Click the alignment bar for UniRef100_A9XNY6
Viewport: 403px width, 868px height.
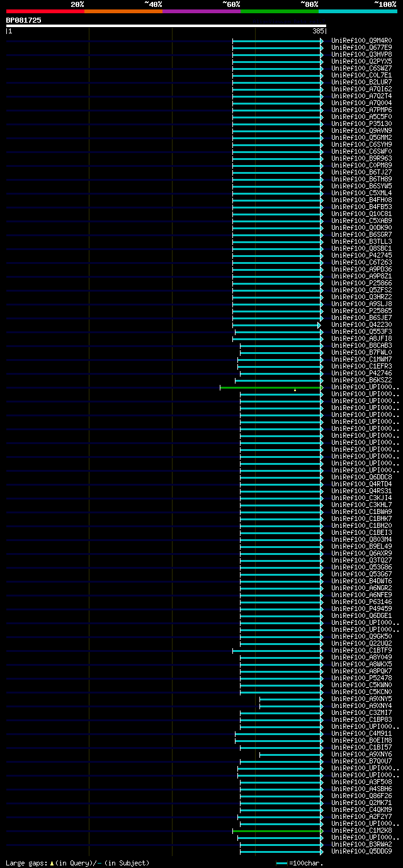coord(291,754)
